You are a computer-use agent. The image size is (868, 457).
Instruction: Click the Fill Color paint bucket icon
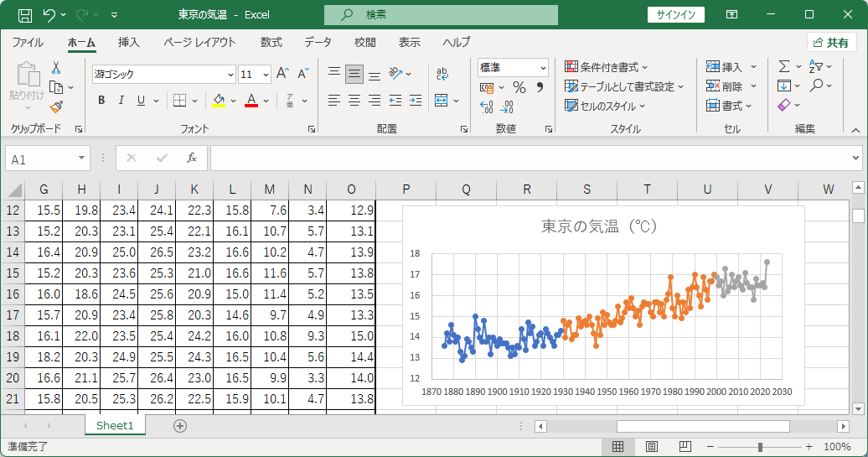[x=220, y=101]
